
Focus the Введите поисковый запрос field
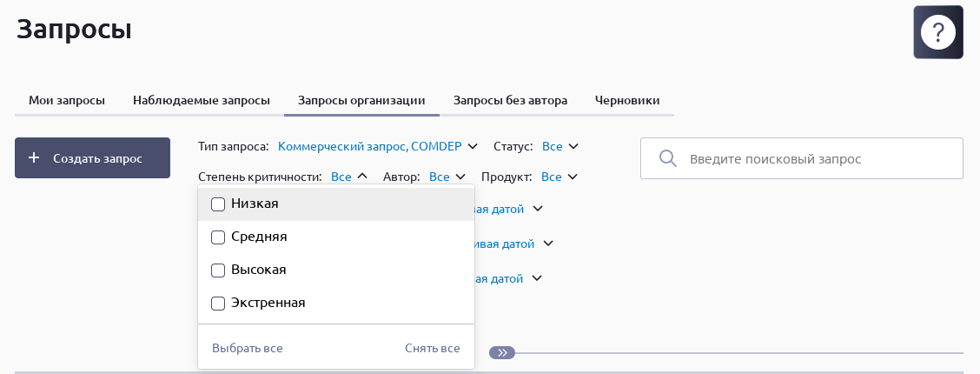tap(801, 158)
